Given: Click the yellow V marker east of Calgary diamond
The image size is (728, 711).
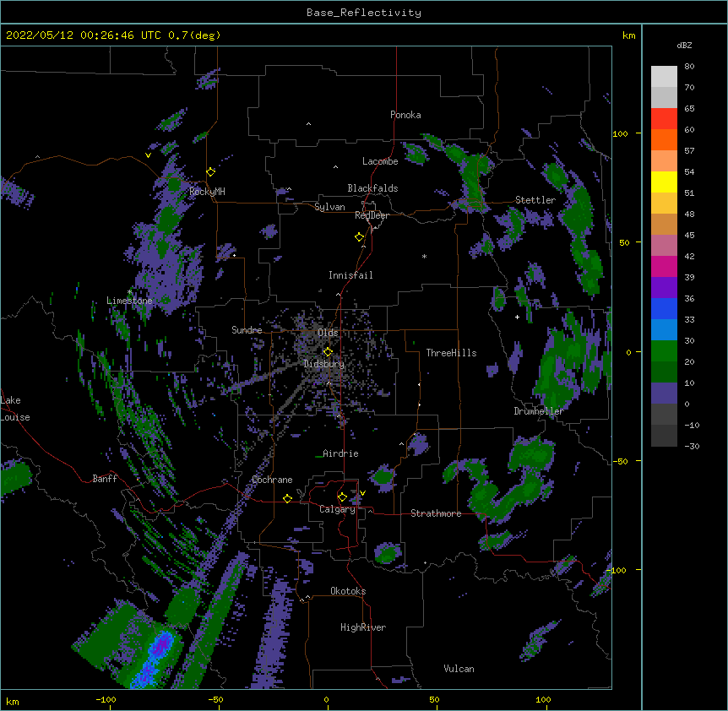Looking at the screenshot, I should tap(362, 493).
